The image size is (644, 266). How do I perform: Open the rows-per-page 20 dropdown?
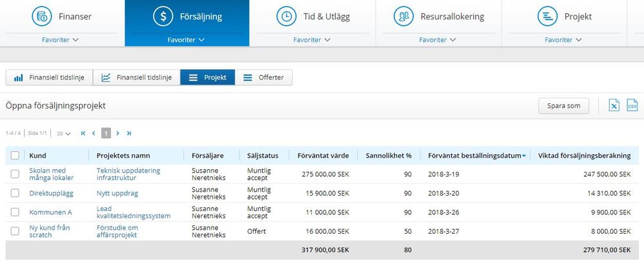point(64,134)
